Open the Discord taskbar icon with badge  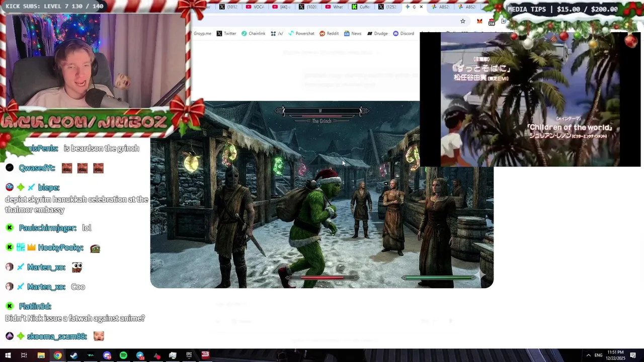coord(107,355)
